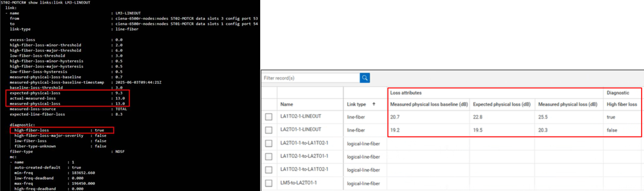
Task: Click the terminal link-type line-fiber line
Action: coord(74,29)
